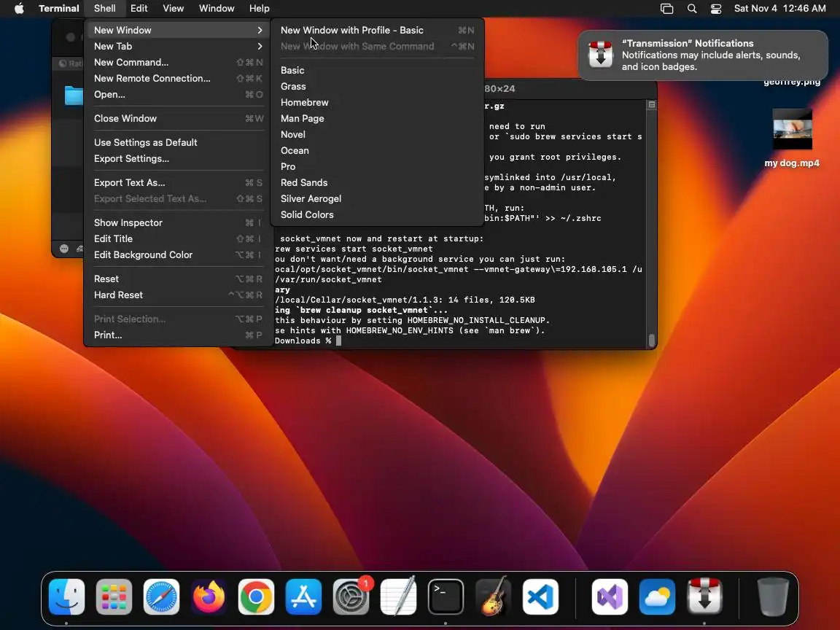Select the Silver Aerogel profile
This screenshot has width=840, height=630.
(377, 199)
